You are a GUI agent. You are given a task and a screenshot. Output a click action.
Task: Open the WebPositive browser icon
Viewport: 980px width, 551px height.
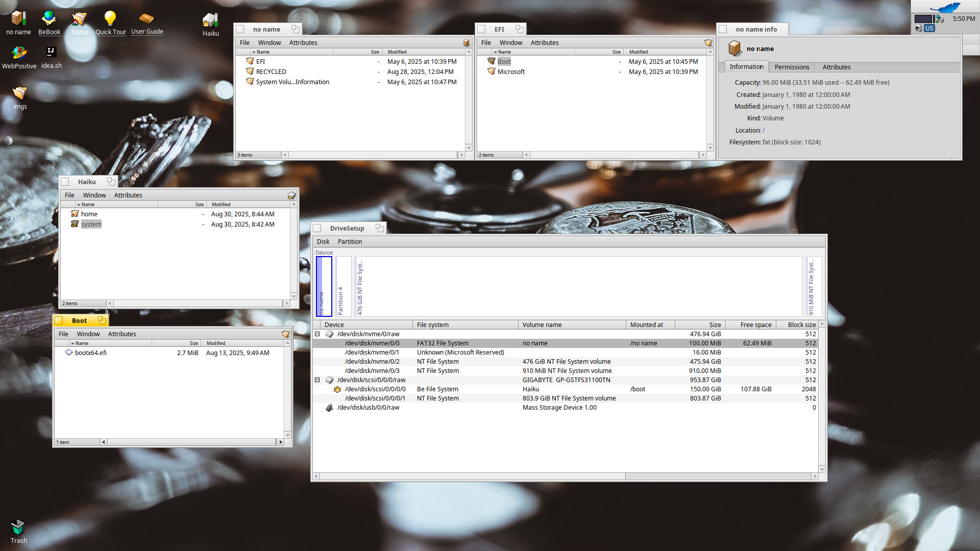19,53
